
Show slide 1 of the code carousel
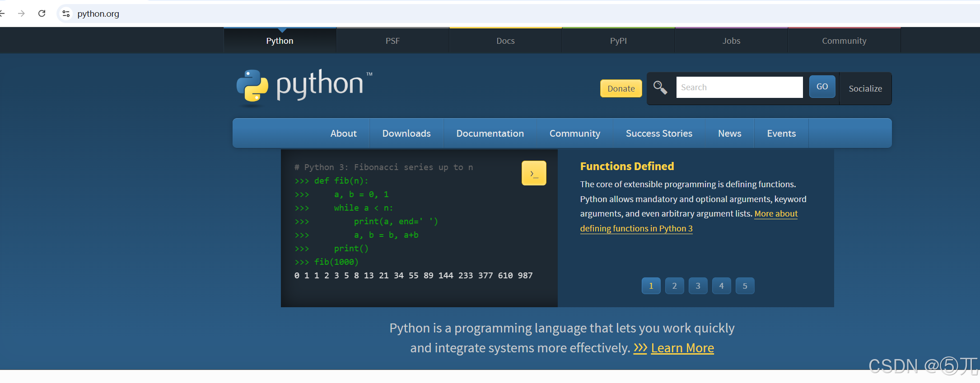click(651, 286)
